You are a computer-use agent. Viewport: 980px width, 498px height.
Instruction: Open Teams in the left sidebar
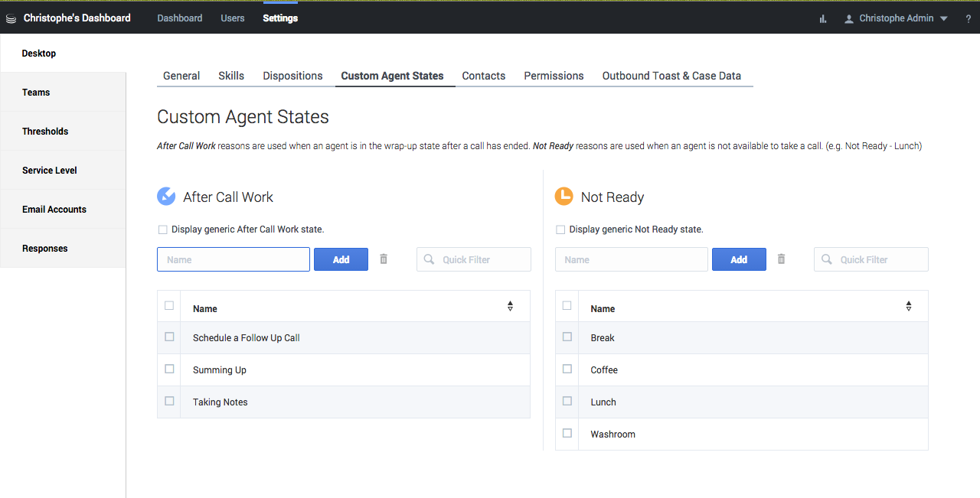[36, 93]
